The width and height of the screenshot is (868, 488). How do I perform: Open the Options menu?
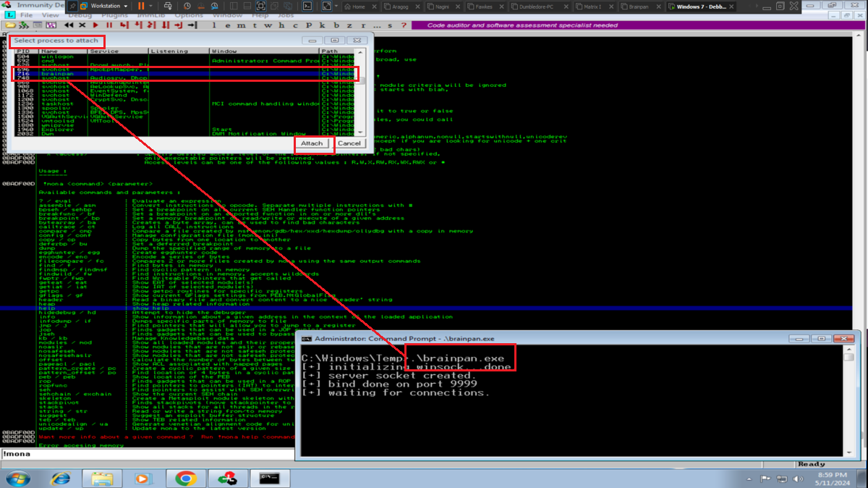(189, 15)
